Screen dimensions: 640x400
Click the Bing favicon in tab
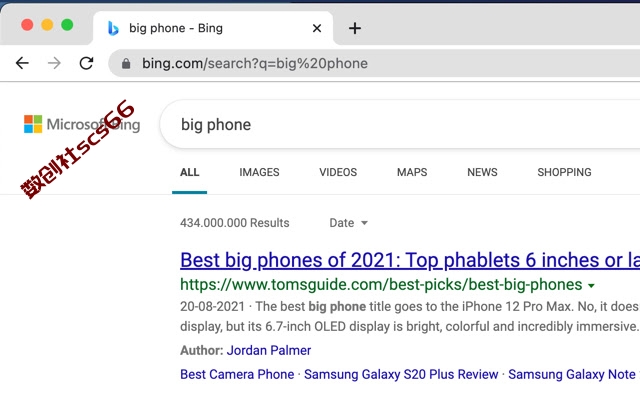(113, 28)
